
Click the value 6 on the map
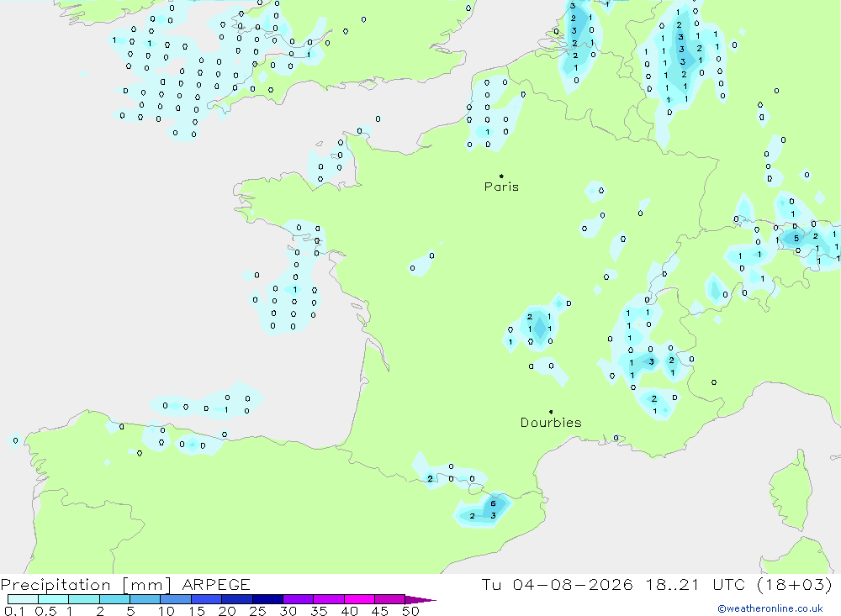coord(494,503)
